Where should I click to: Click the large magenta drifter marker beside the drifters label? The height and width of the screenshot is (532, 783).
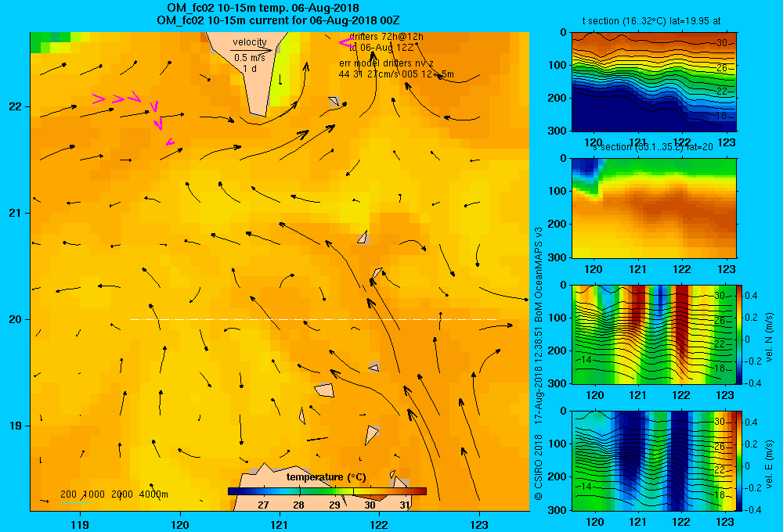[x=346, y=43]
